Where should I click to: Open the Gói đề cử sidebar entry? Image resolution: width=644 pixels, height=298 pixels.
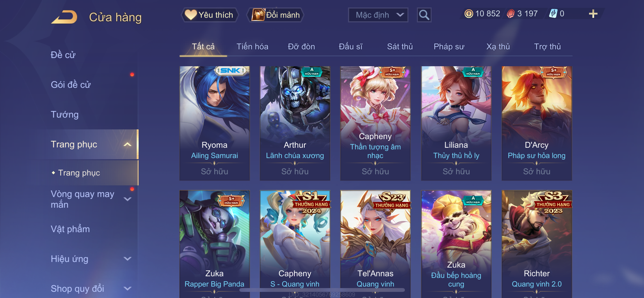[70, 85]
